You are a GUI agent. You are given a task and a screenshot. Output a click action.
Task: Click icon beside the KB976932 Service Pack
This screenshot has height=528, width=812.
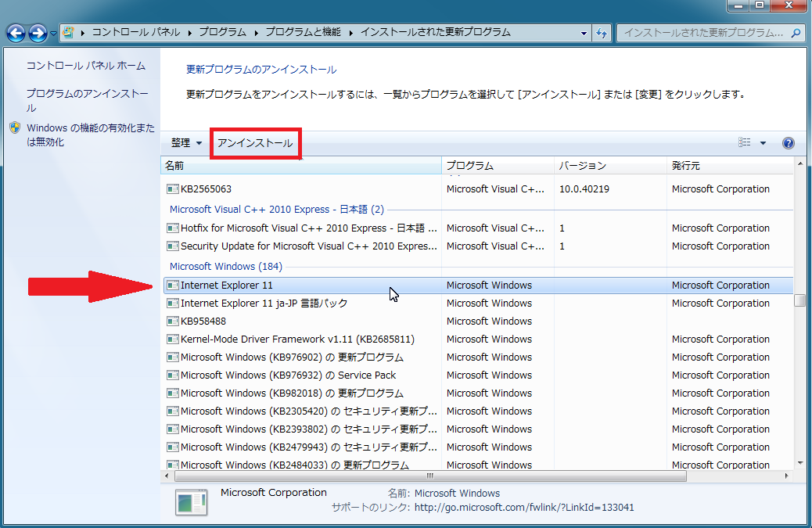(x=172, y=375)
